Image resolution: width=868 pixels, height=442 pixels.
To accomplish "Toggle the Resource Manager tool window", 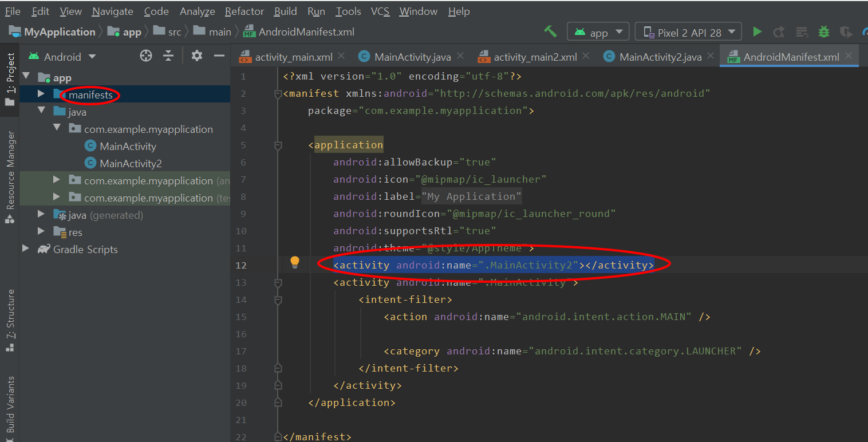I will coord(10,177).
